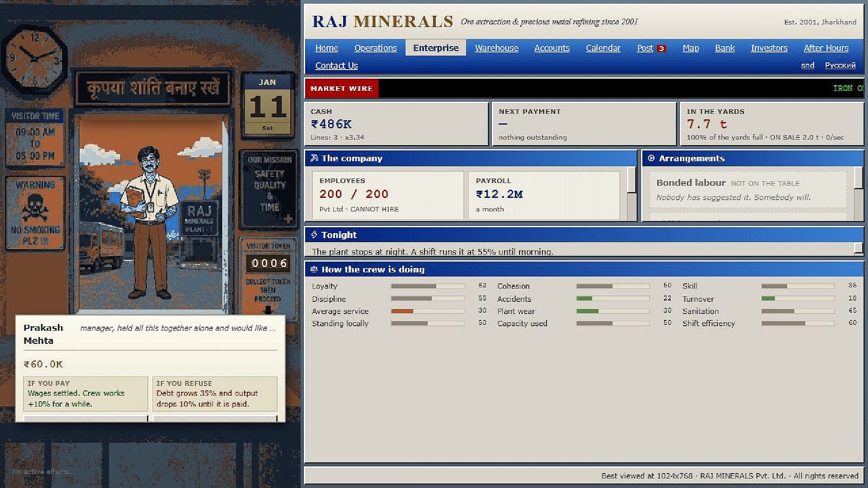
Task: Open the Enterprise tab
Action: (436, 47)
